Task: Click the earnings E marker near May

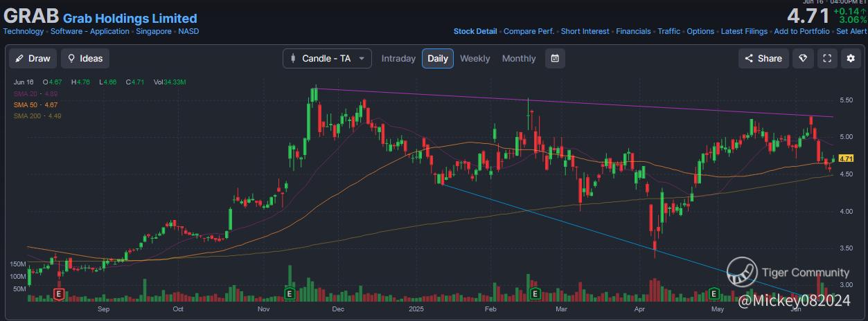Action: [715, 295]
